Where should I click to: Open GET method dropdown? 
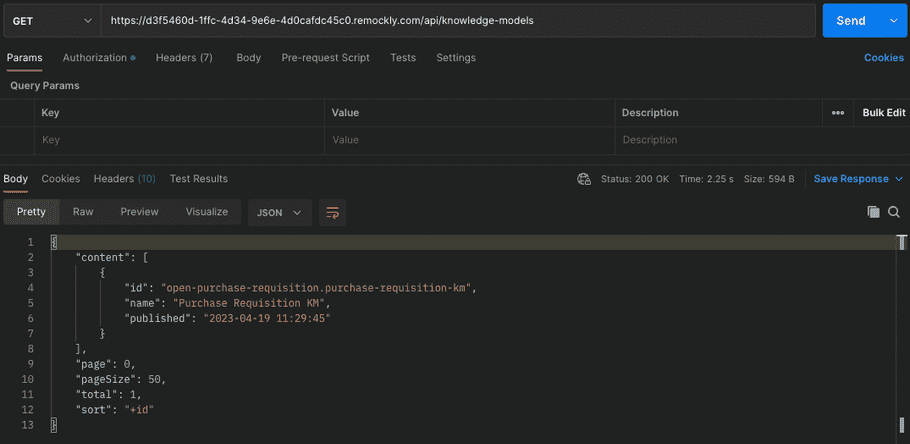(x=50, y=21)
